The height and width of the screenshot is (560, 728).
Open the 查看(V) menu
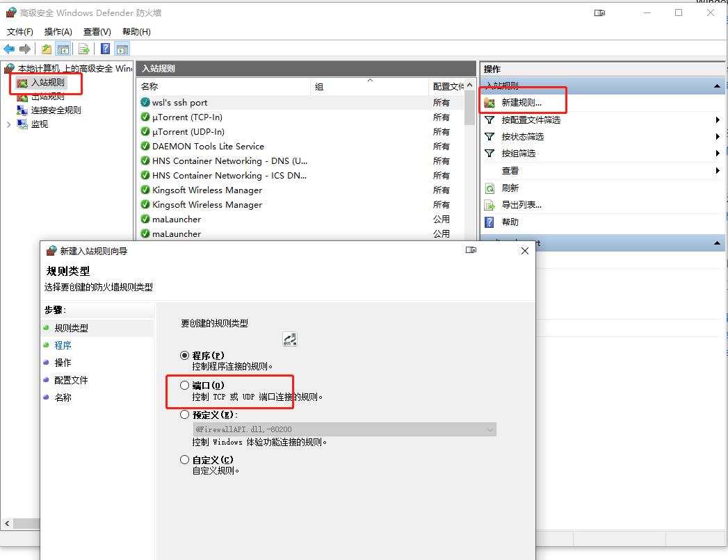coord(97,32)
